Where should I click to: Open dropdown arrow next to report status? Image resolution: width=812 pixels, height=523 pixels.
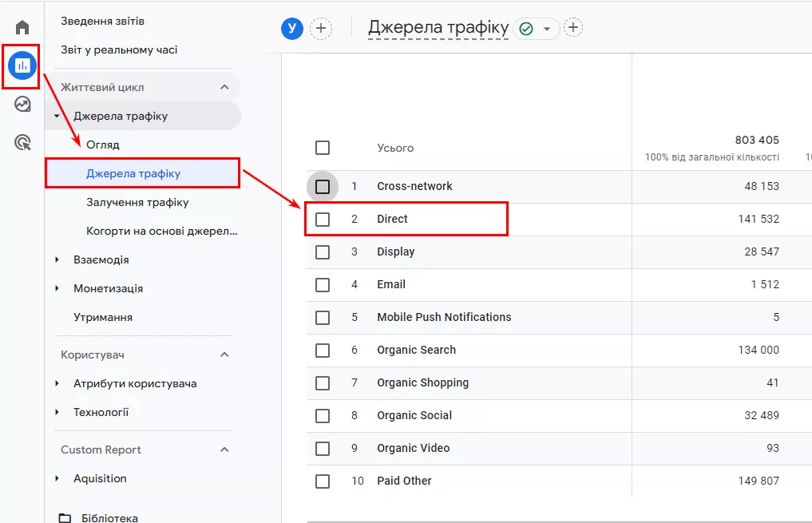[x=547, y=29]
